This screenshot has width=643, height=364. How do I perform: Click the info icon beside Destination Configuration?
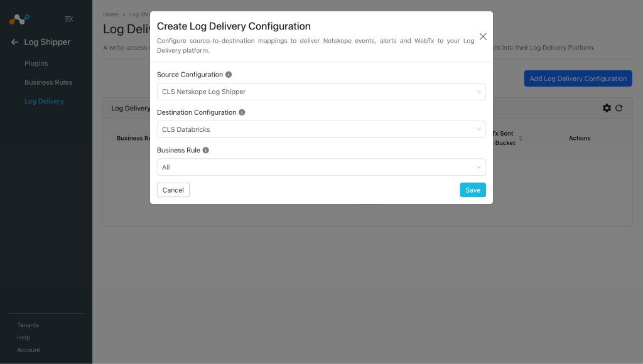pos(242,112)
